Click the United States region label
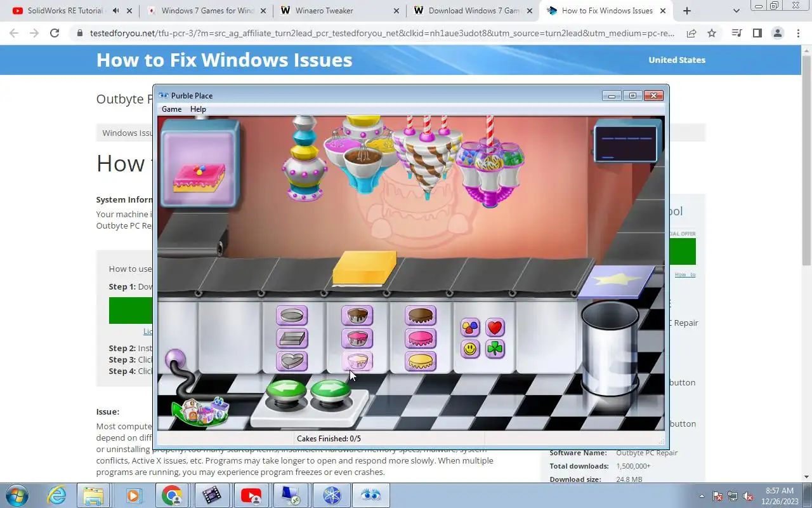The image size is (812, 508). click(x=677, y=60)
